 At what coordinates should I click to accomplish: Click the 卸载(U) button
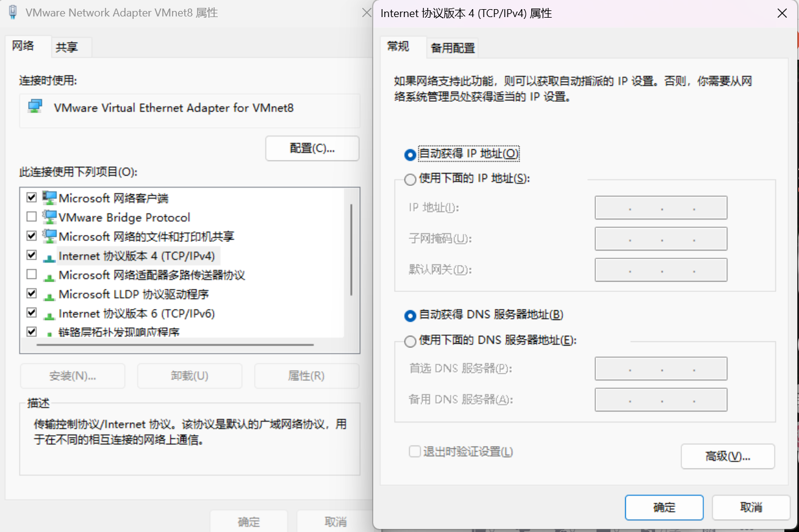190,376
